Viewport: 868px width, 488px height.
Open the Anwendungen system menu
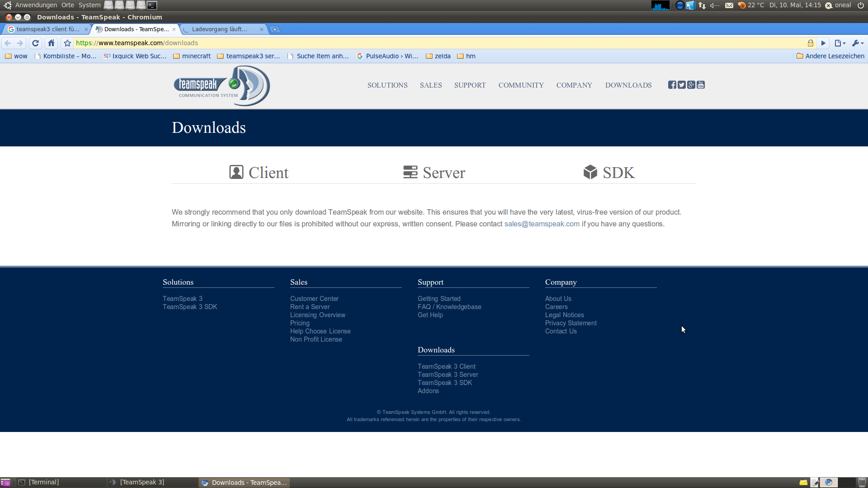click(x=36, y=5)
